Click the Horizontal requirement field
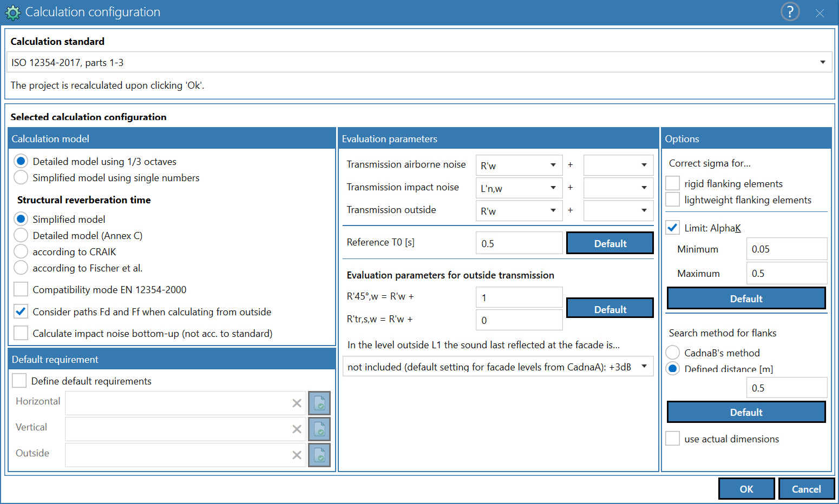Image resolution: width=839 pixels, height=504 pixels. 185,403
